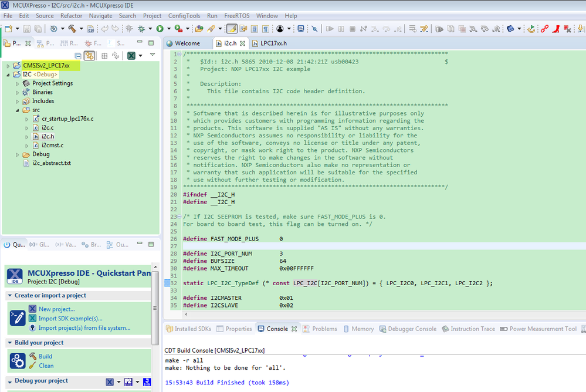The height and width of the screenshot is (392, 586).
Task: Expand the CMSISv2_LPC17xx project
Action: click(8, 66)
